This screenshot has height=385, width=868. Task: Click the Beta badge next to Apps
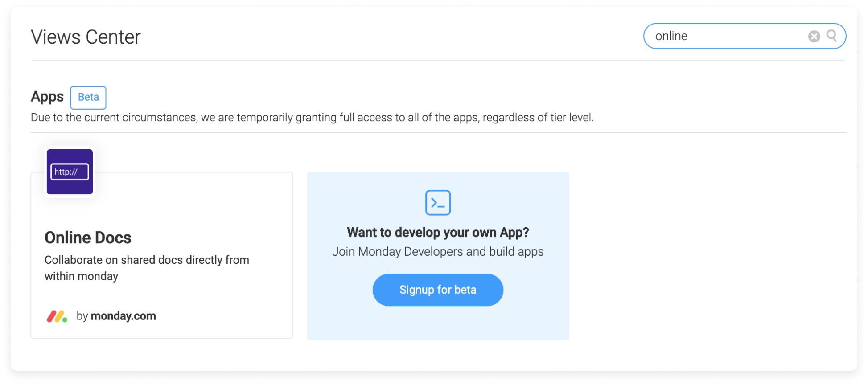coord(88,97)
